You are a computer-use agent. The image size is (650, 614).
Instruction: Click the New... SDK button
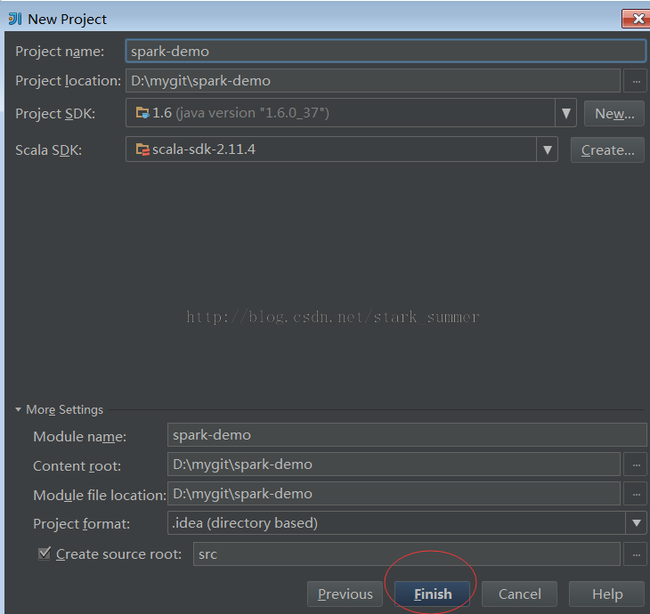[614, 113]
